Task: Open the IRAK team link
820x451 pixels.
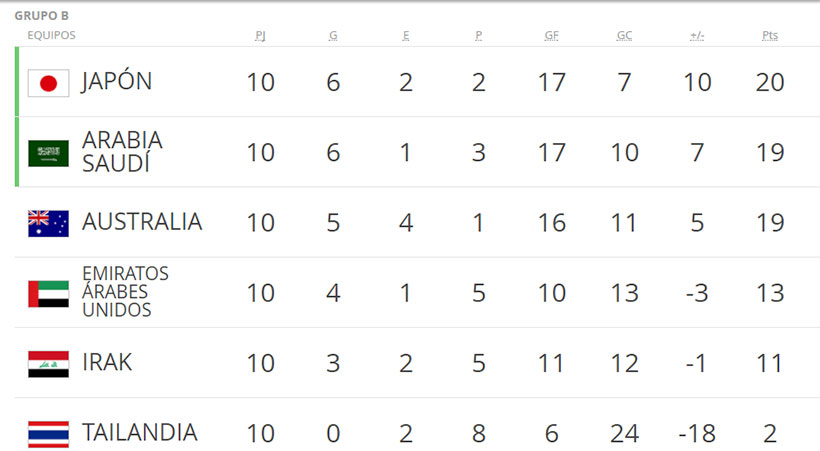Action: click(x=107, y=362)
